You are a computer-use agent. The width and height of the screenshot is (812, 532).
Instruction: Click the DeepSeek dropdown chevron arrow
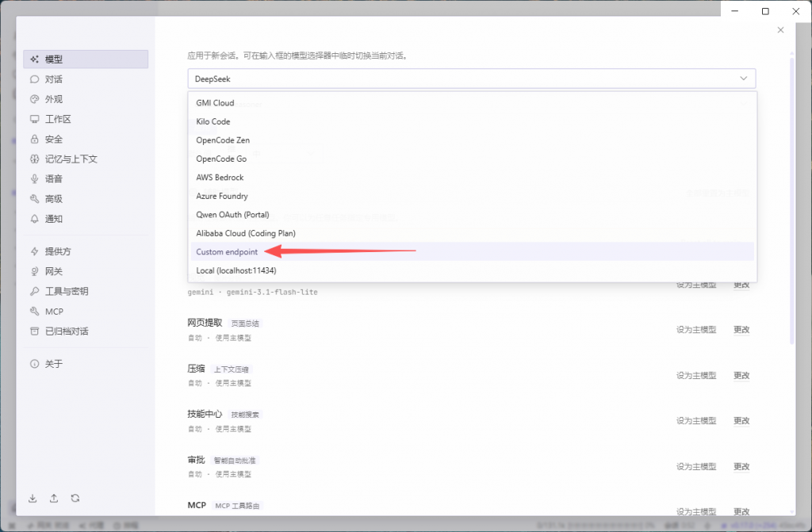[743, 78]
